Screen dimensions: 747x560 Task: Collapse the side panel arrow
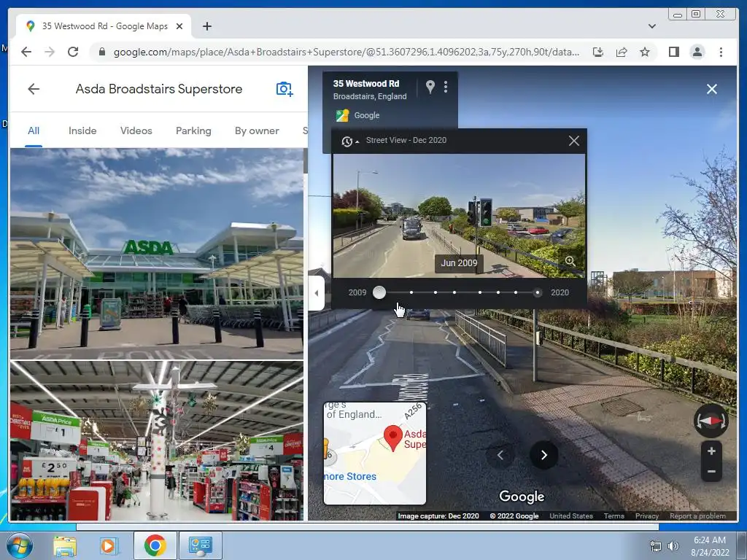pos(317,293)
